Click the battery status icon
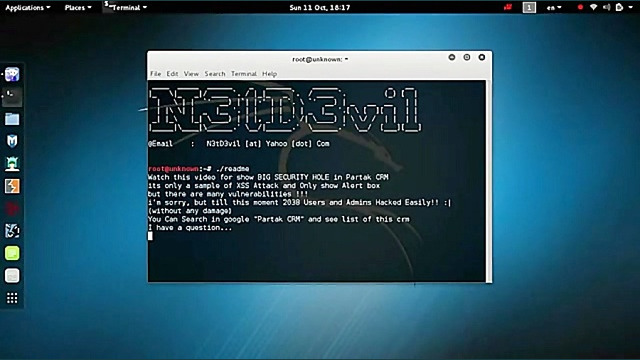 619,7
